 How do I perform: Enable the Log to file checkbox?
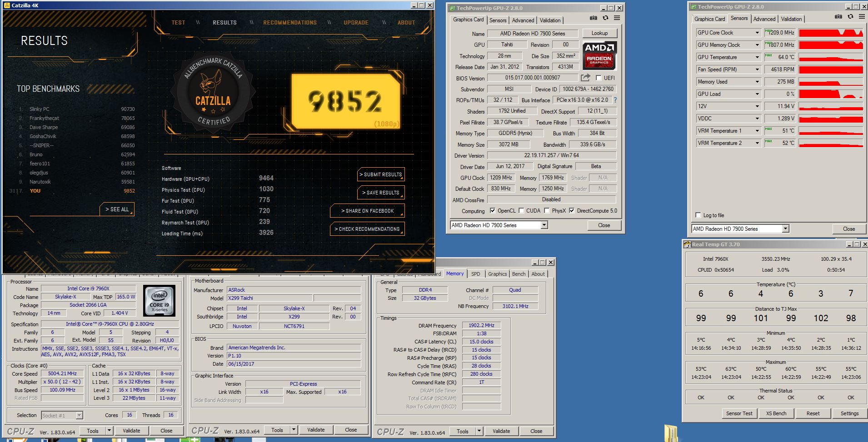click(x=698, y=215)
